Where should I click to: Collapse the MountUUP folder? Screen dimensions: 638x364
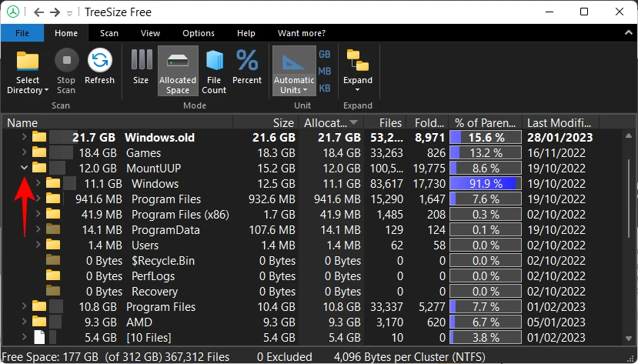click(24, 168)
